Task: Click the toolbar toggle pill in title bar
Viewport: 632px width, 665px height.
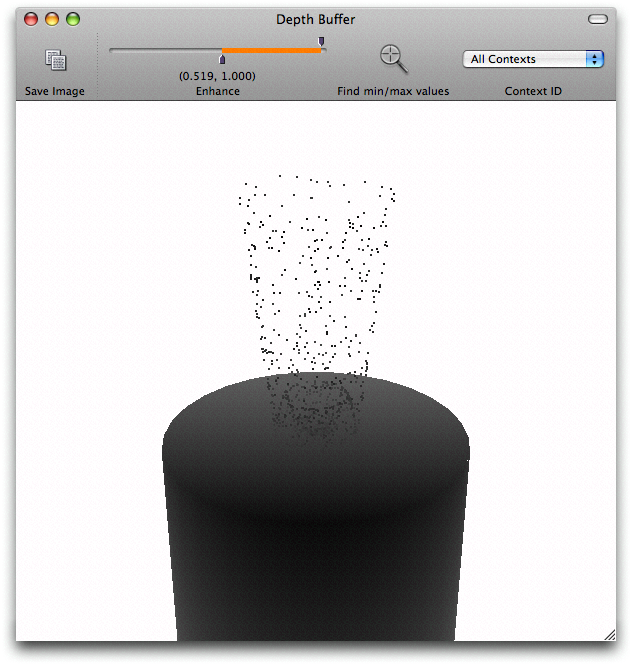Action: point(597,19)
